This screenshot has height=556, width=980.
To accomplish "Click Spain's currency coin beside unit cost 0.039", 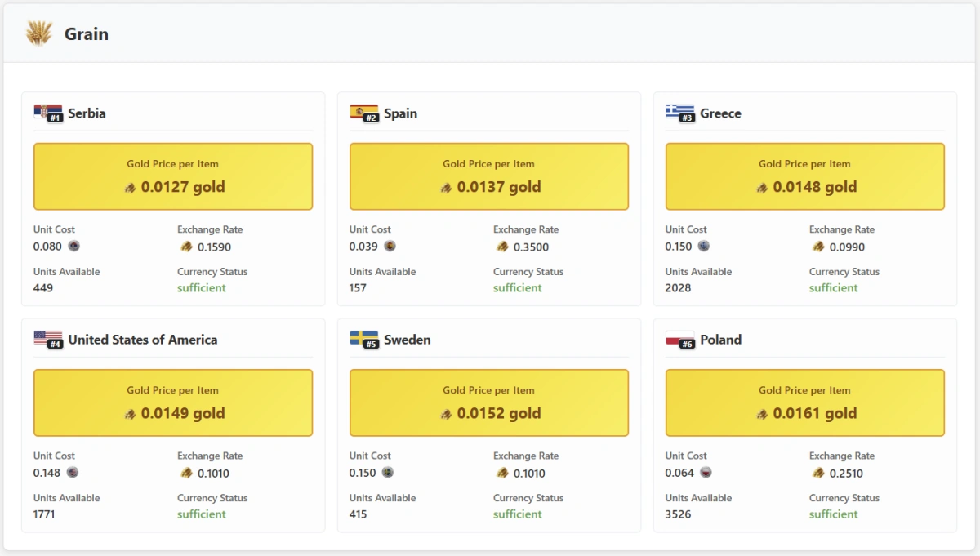I will pyautogui.click(x=390, y=246).
